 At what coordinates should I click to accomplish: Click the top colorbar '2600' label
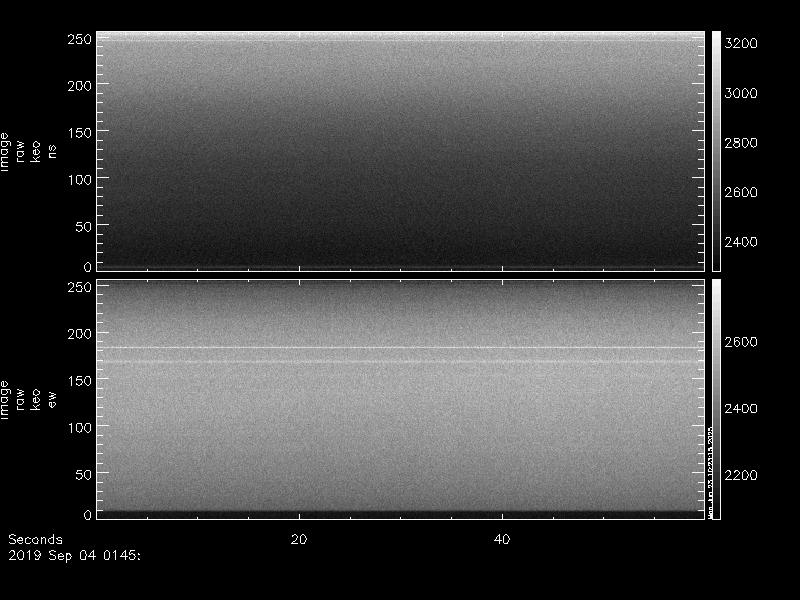tap(741, 192)
